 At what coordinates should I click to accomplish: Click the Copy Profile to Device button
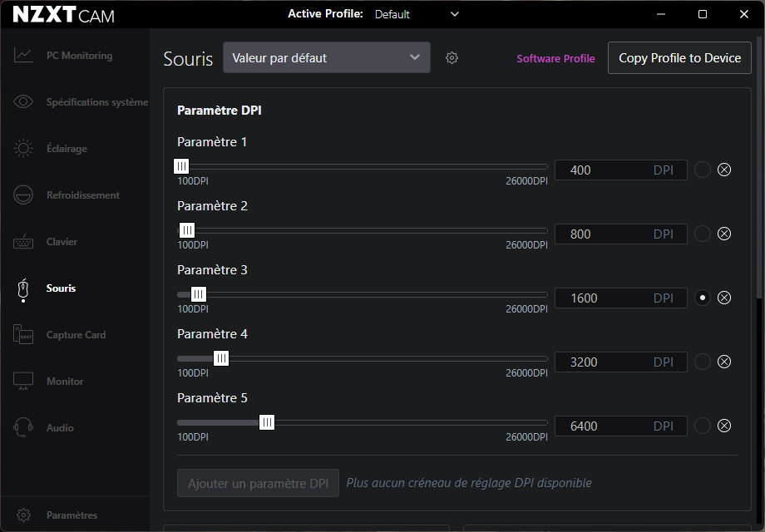tap(679, 58)
